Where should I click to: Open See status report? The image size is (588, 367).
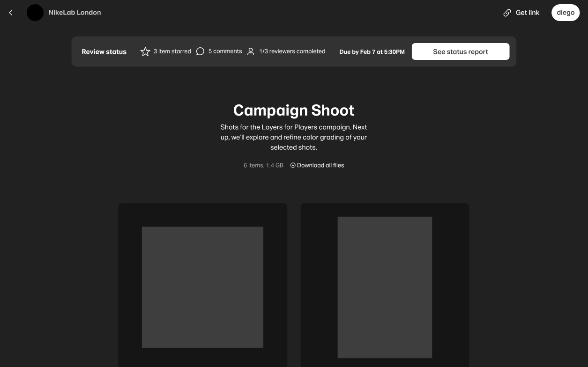[x=461, y=51]
